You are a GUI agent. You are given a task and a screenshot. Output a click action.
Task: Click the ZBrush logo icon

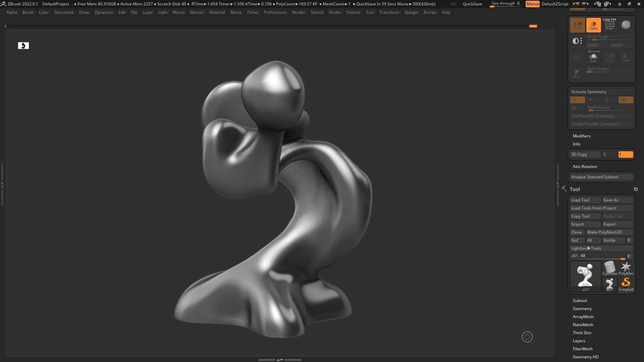tap(3, 4)
